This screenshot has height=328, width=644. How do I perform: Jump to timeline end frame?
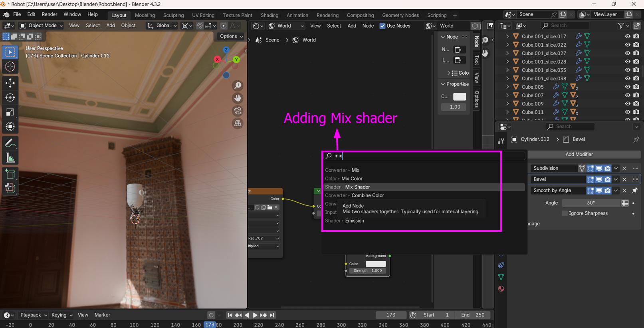tap(272, 315)
